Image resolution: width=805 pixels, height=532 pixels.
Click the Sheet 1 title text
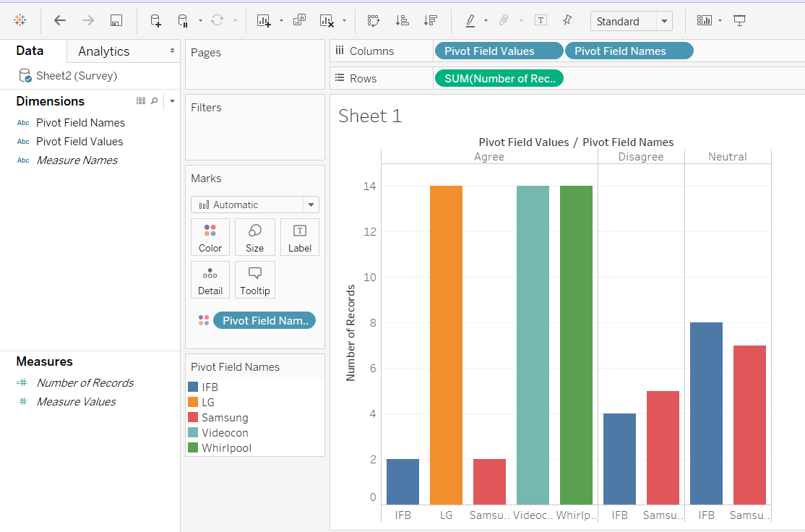(370, 116)
